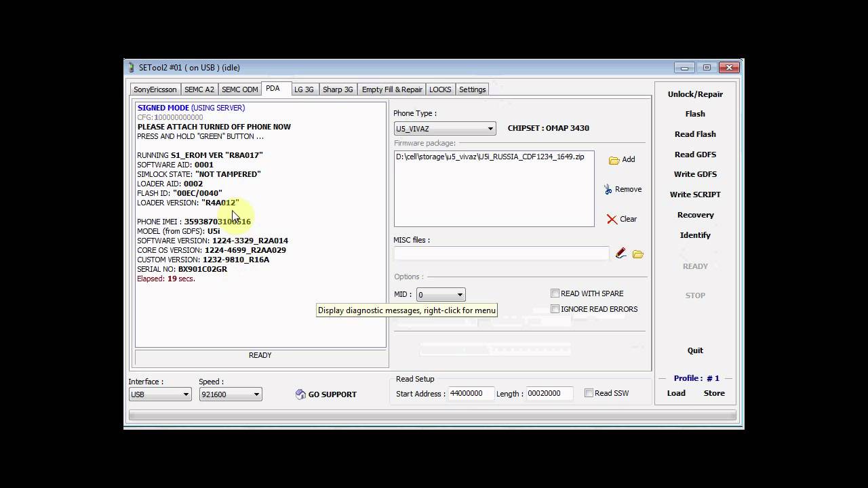Click the Flash button

click(695, 114)
